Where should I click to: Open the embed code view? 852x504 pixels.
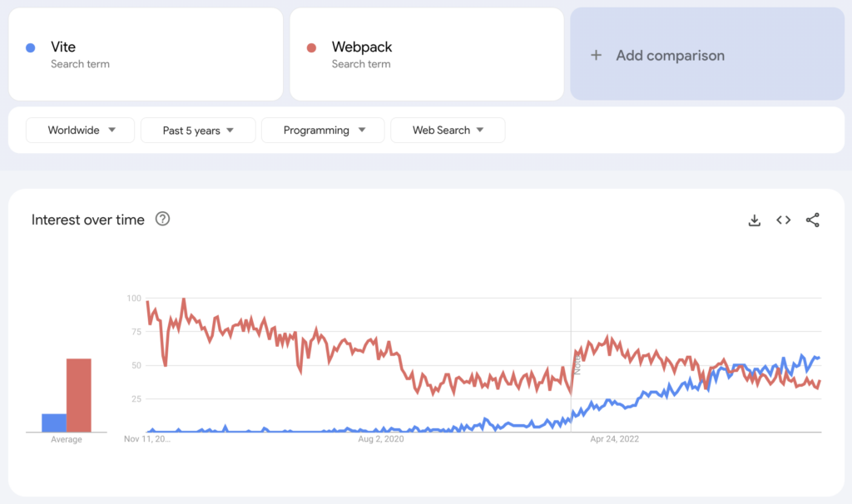pos(783,220)
